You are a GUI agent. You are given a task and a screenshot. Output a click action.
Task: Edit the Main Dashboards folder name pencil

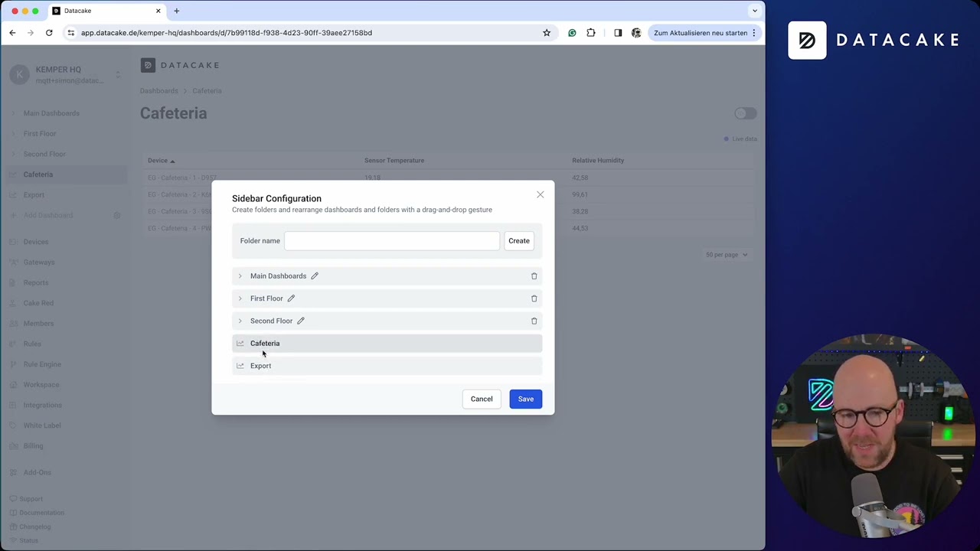coord(314,276)
